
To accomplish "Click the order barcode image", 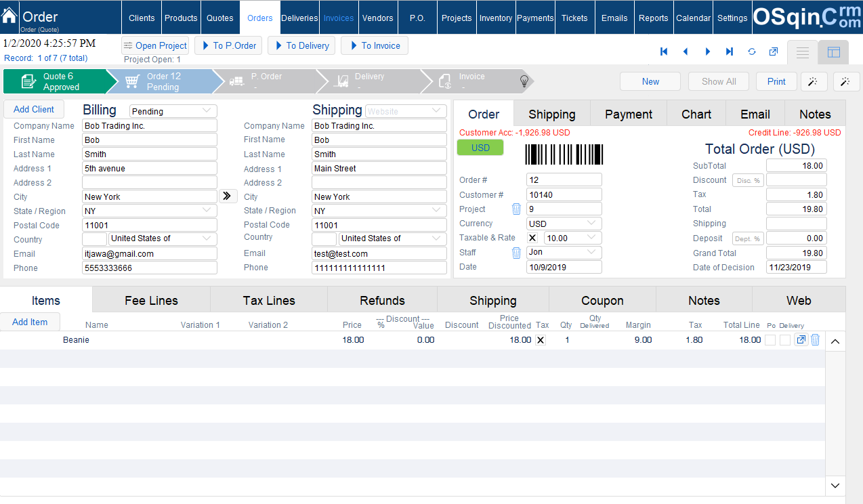I will tap(564, 154).
